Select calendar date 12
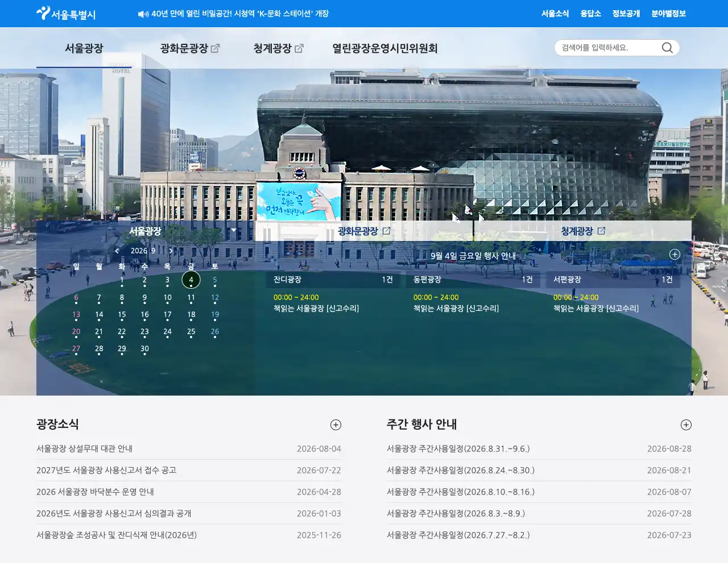Image resolution: width=728 pixels, height=582 pixels. point(215,298)
